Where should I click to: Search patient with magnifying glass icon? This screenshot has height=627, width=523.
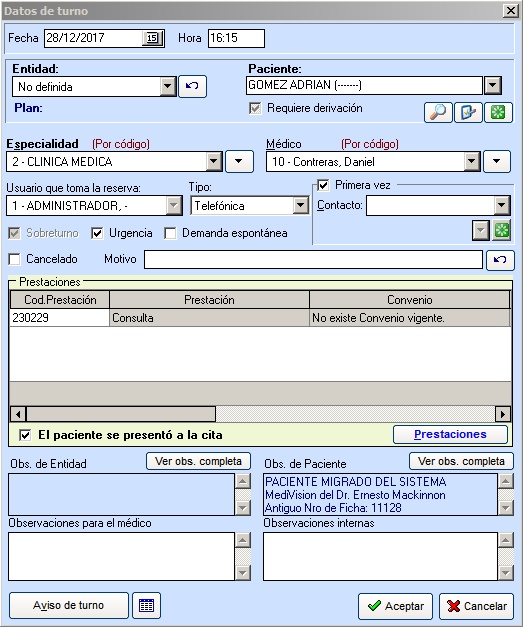(x=438, y=112)
